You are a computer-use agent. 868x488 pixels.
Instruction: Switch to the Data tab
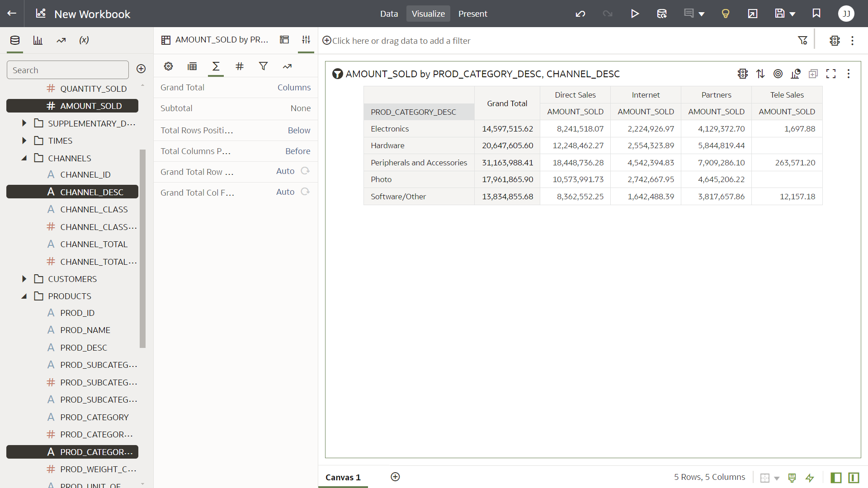pos(389,14)
